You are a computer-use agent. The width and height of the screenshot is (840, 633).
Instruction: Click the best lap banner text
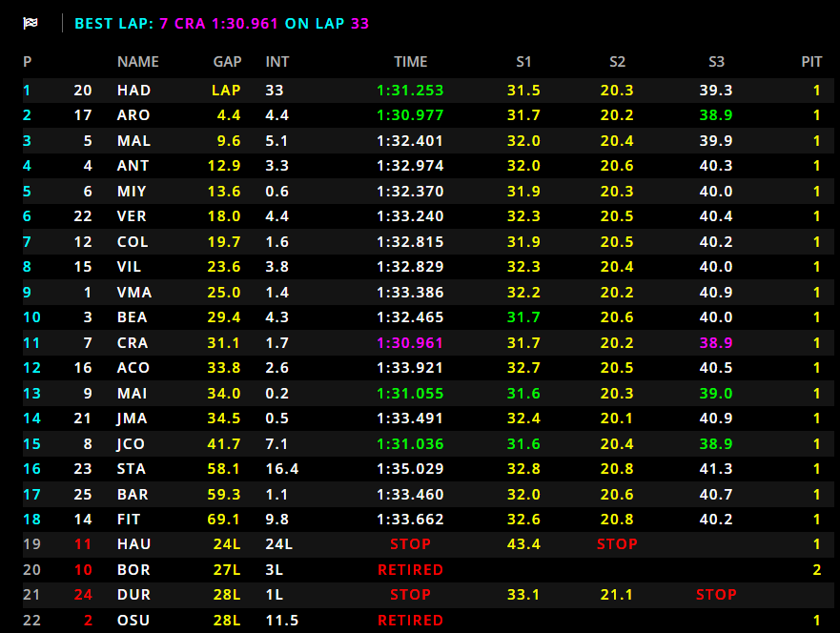pyautogui.click(x=221, y=24)
